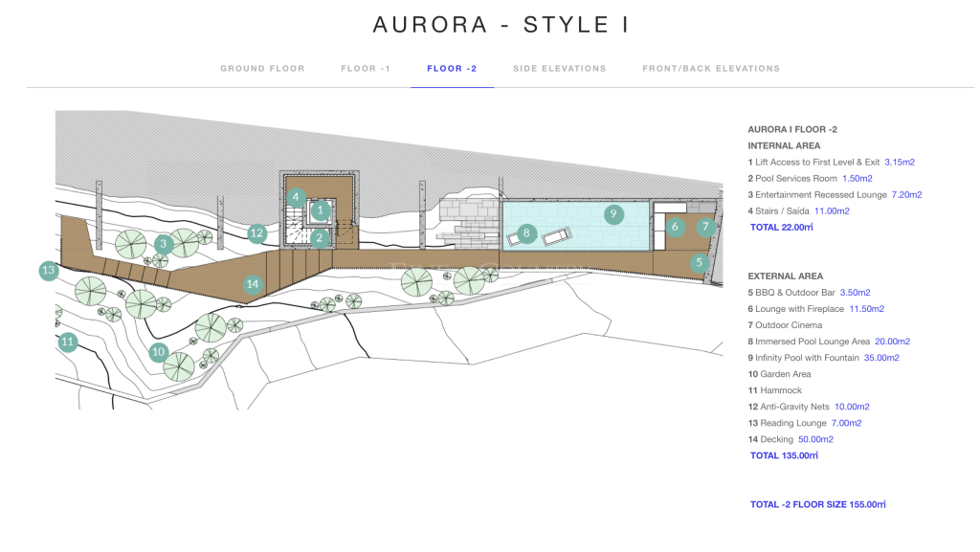Click marker 3 on recessed lounge
This screenshot has height=552, width=980.
tap(164, 244)
